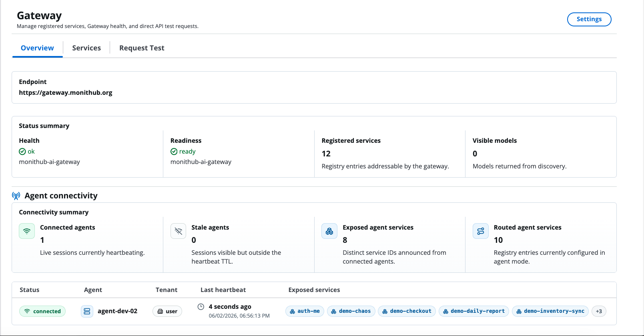Click the Visible models count 0
Viewport: 644px width, 336px height.
pos(475,154)
